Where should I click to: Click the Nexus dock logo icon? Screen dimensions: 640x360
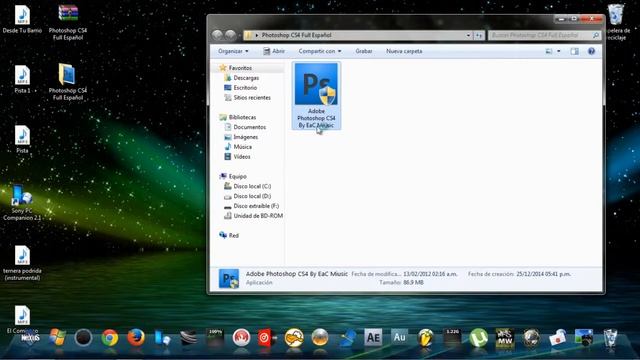pos(31,338)
